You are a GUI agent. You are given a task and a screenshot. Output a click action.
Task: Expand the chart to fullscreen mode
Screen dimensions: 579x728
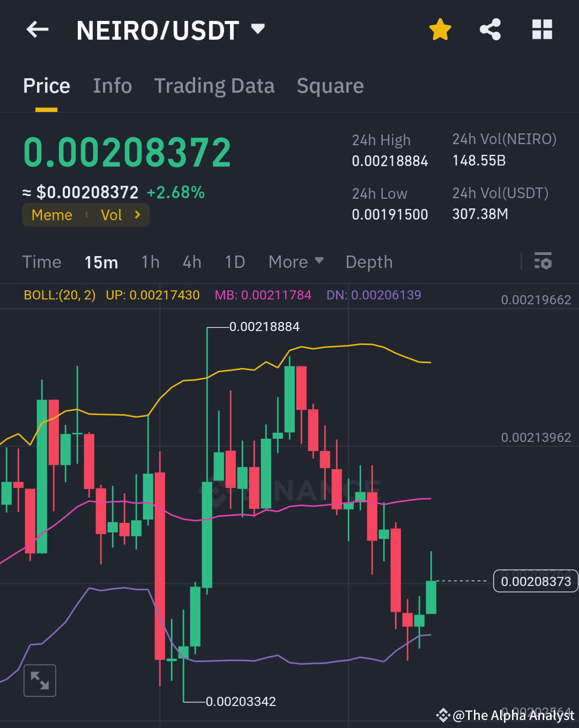[40, 680]
